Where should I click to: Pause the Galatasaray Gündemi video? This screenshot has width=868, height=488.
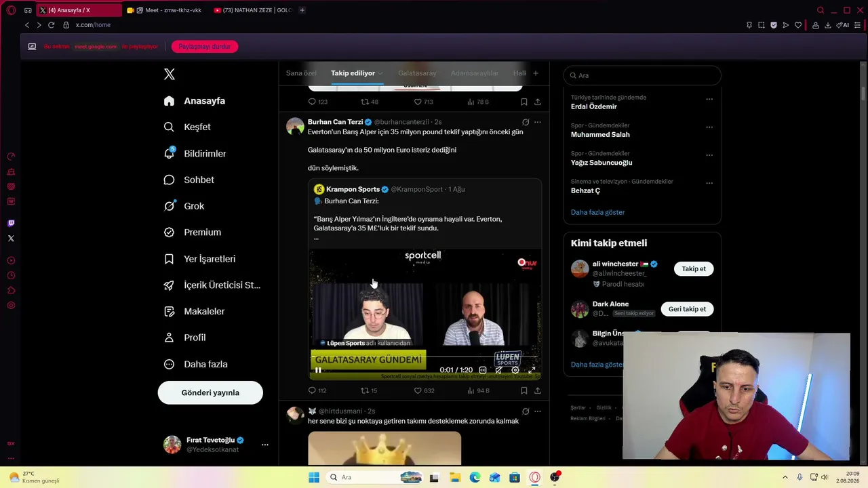[318, 370]
